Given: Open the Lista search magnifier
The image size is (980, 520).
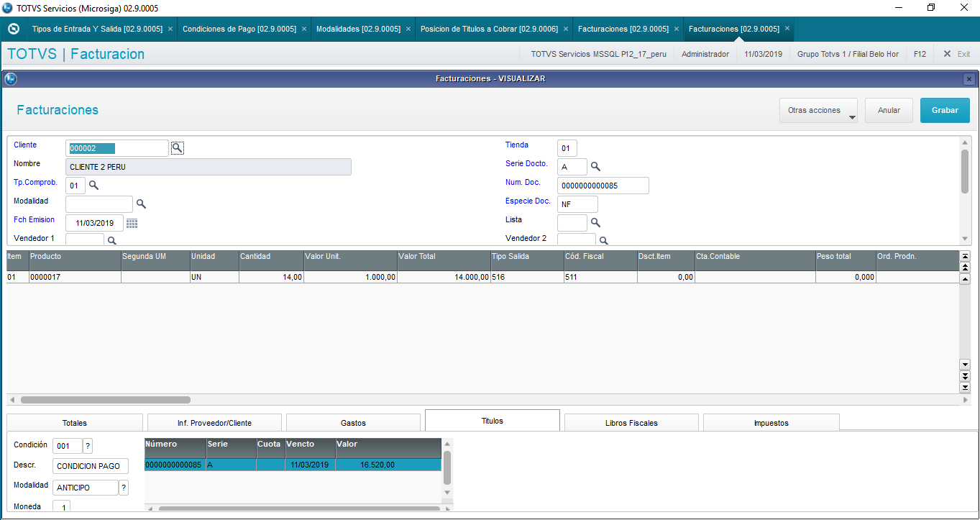Looking at the screenshot, I should pos(595,222).
